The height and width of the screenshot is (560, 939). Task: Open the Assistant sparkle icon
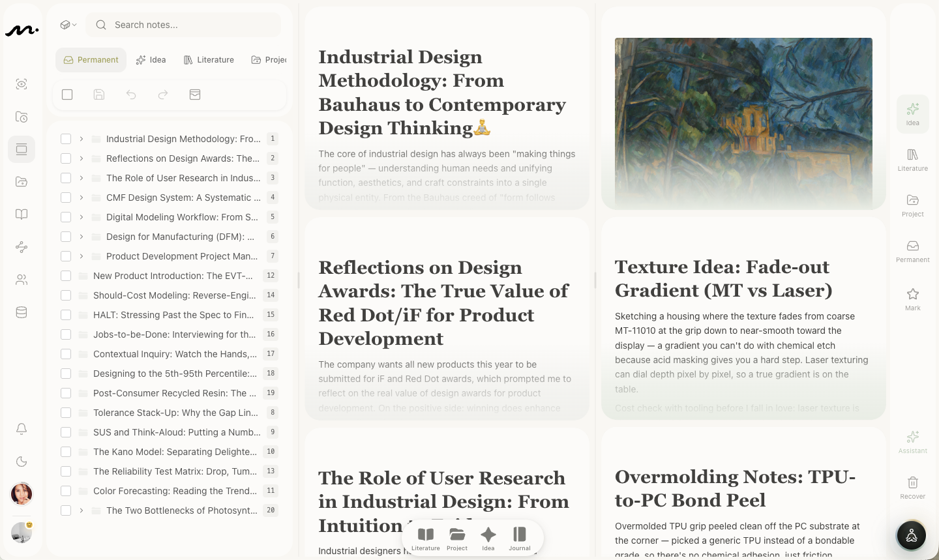click(x=913, y=442)
